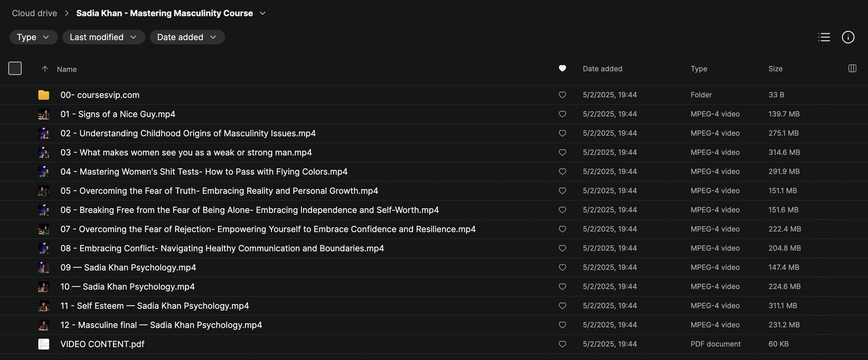This screenshot has width=868, height=360.
Task: Favorite the VIDEO CONTENT.pdf file
Action: (562, 344)
